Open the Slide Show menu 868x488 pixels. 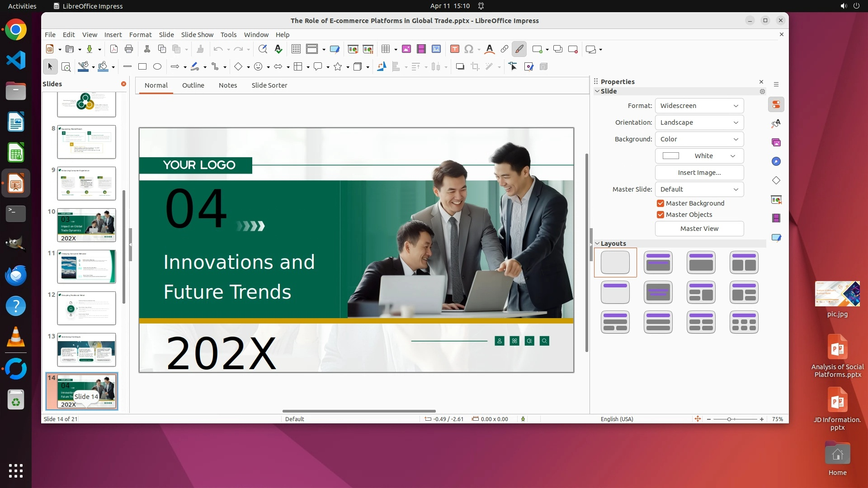point(197,35)
